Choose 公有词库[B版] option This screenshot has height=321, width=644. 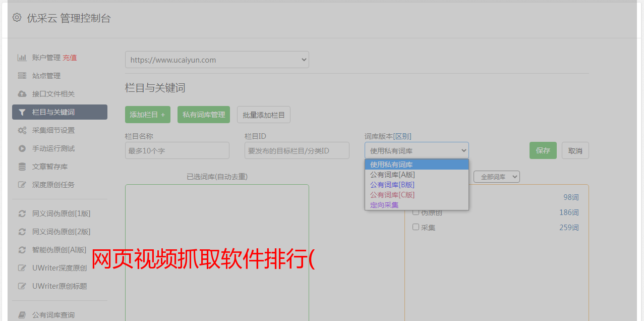pos(417,185)
